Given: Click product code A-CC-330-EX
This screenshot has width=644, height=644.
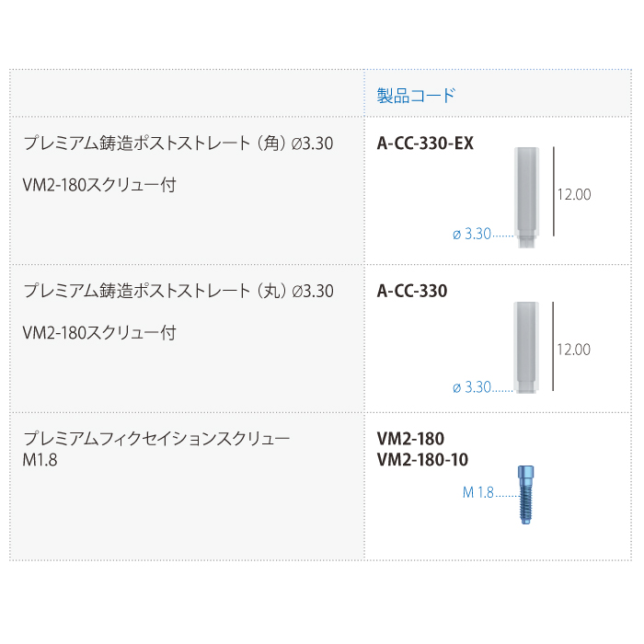Looking at the screenshot, I should [425, 144].
